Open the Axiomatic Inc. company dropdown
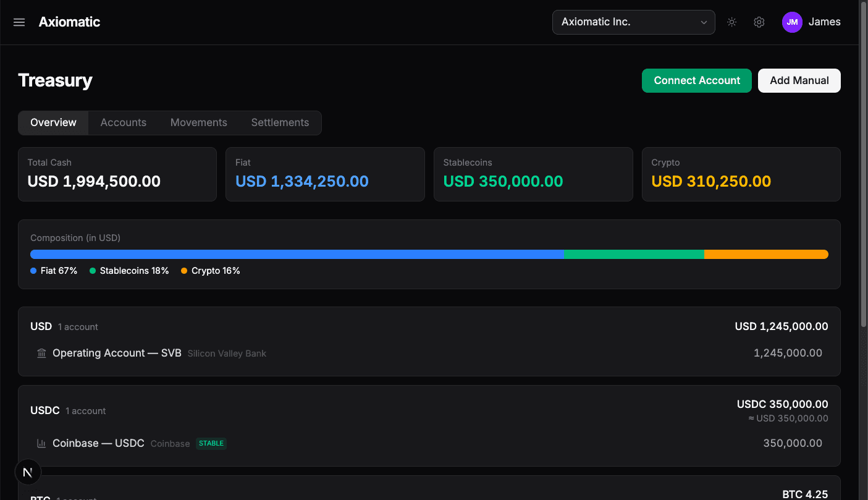868x500 pixels. [x=633, y=22]
